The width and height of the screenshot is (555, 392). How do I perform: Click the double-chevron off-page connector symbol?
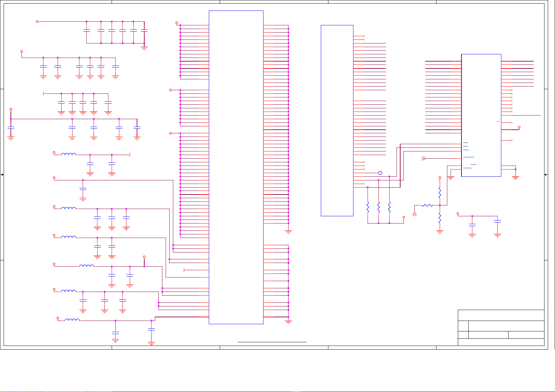pos(424,159)
